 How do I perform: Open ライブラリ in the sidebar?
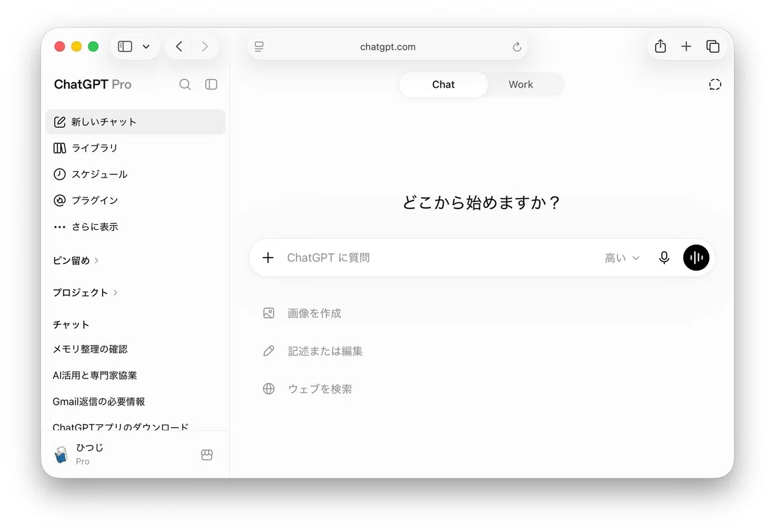[x=135, y=148]
